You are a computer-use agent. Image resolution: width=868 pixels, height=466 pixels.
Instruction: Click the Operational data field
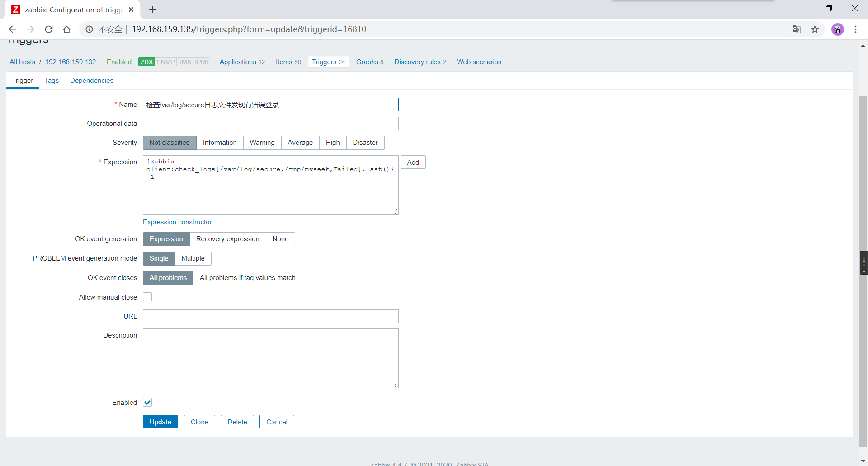pos(271,124)
